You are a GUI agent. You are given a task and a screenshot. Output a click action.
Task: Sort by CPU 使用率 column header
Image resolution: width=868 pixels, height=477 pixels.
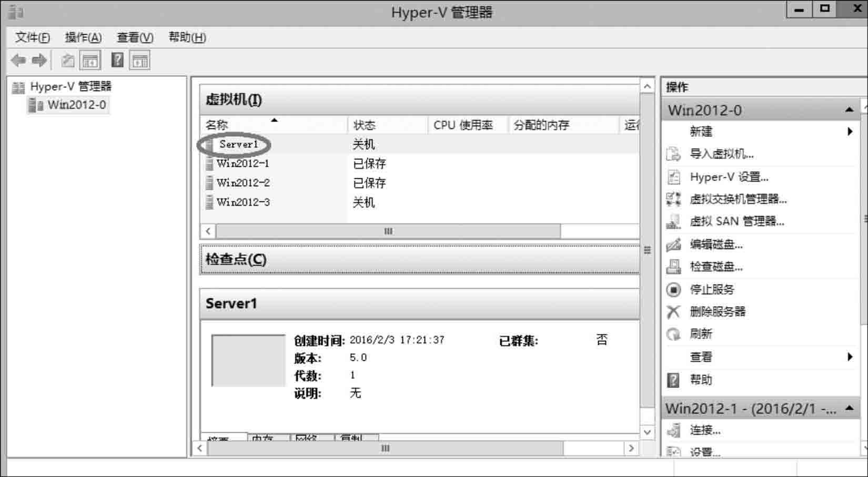point(468,125)
